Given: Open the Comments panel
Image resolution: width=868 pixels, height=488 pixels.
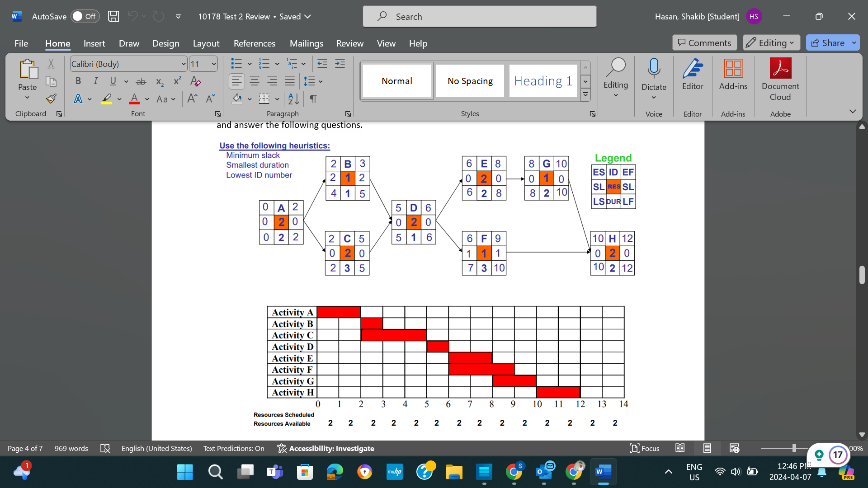Looking at the screenshot, I should (x=704, y=42).
